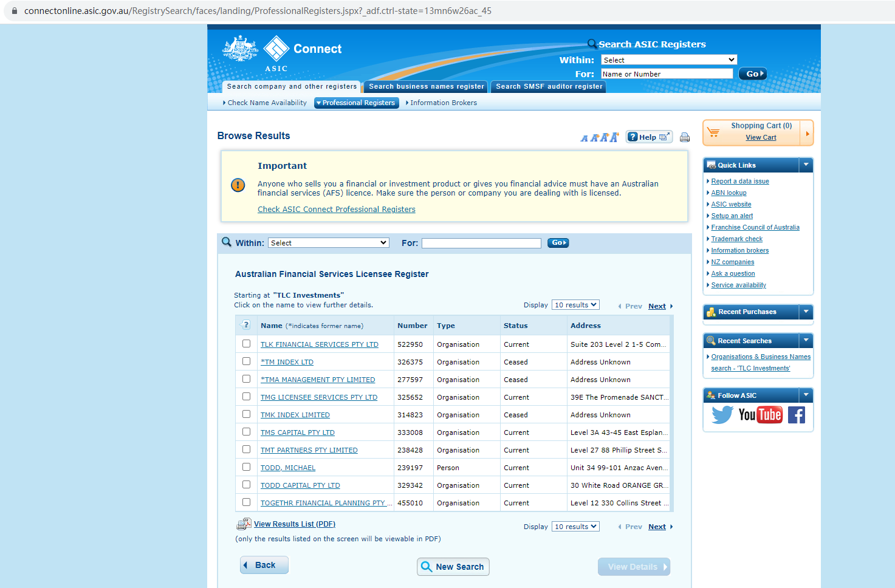Click the second-largest text size A icon
895x588 pixels.
tap(604, 138)
